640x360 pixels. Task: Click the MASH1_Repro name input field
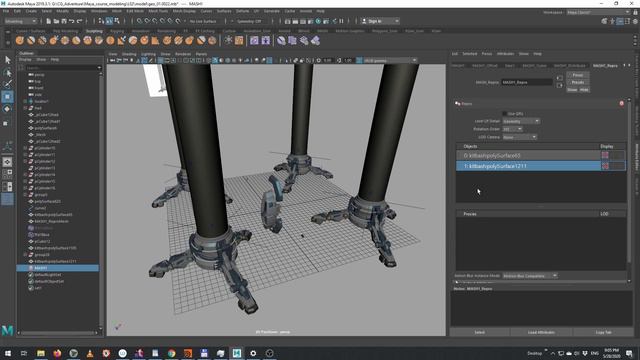point(527,82)
